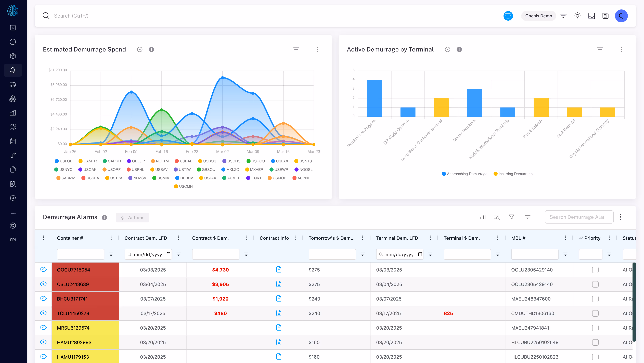
Task: Open Contract Dem. LFD date picker
Action: click(x=168, y=254)
